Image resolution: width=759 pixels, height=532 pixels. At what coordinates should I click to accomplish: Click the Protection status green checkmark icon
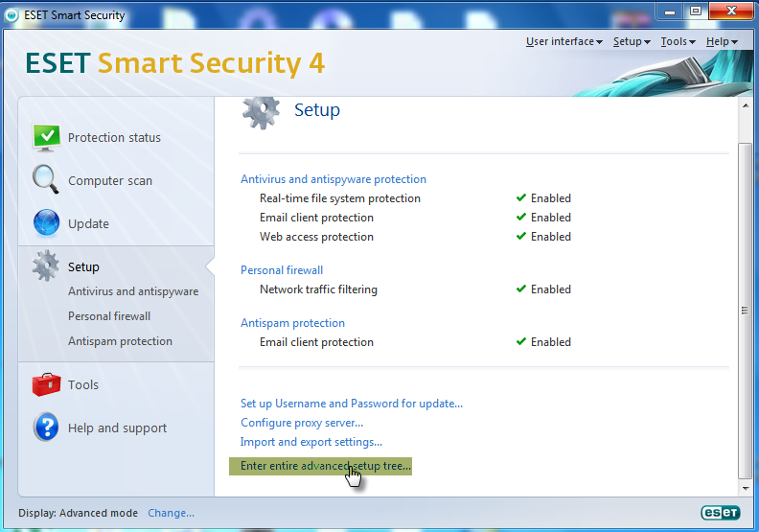pyautogui.click(x=46, y=138)
